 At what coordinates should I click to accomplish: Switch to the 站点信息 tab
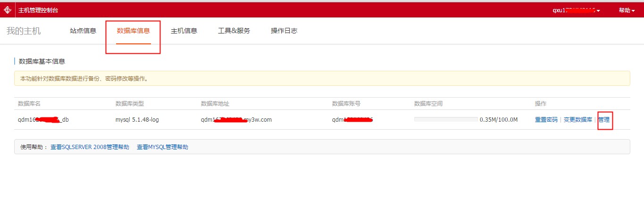tap(83, 31)
